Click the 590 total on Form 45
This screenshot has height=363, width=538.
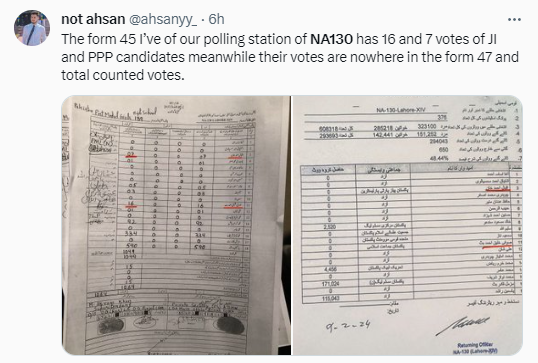pyautogui.click(x=132, y=246)
